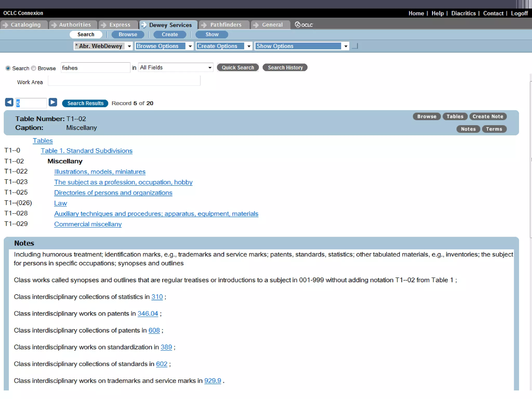Screen dimensions: 532x399
Task: Follow the 346.04 class number link
Action: point(148,314)
